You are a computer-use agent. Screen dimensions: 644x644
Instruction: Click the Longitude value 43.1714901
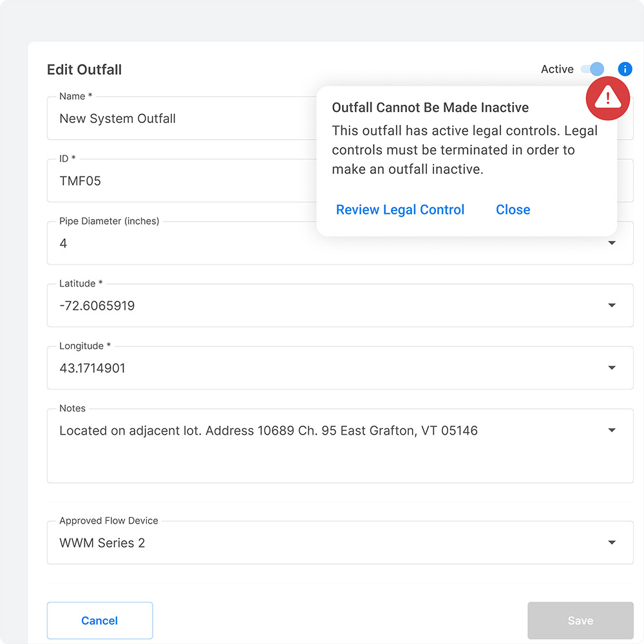[92, 368]
